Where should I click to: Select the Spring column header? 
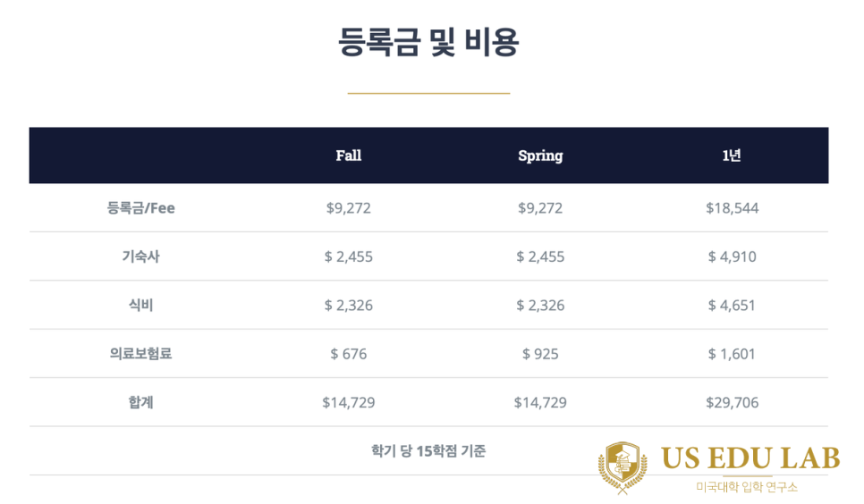pos(540,155)
